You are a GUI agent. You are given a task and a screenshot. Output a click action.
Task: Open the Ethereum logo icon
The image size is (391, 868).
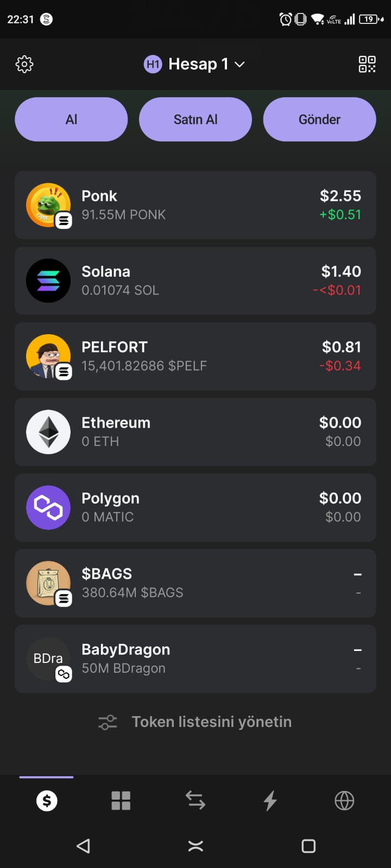[x=48, y=432]
